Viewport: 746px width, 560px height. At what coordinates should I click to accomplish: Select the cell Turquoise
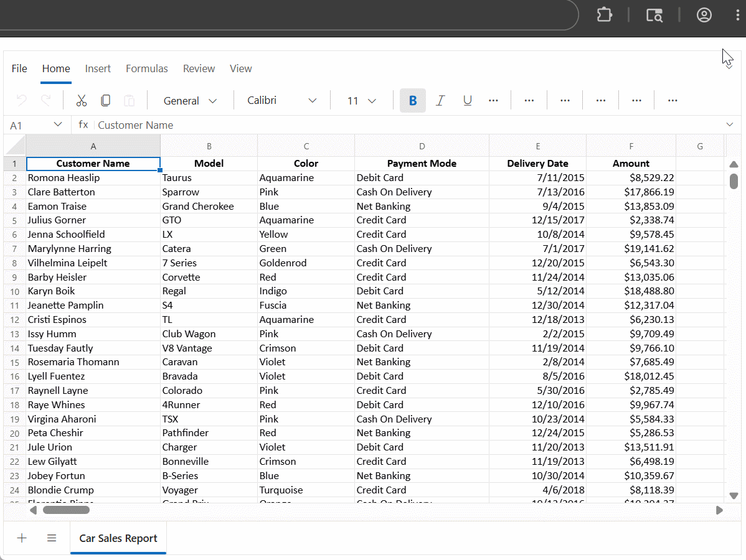306,490
